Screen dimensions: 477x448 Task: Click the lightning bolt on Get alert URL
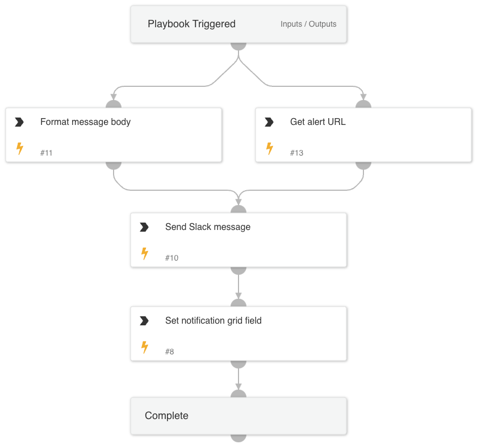click(269, 149)
